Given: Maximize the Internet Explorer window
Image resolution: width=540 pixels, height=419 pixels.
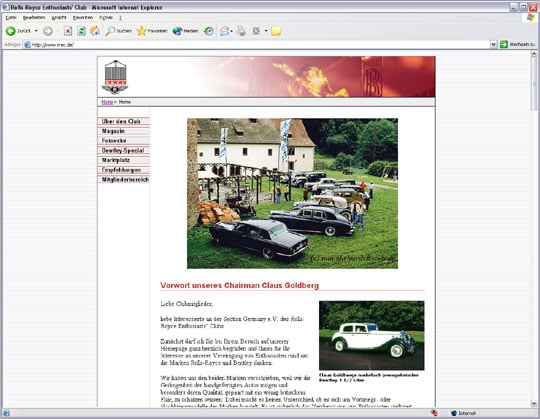Looking at the screenshot, I should pos(523,7).
